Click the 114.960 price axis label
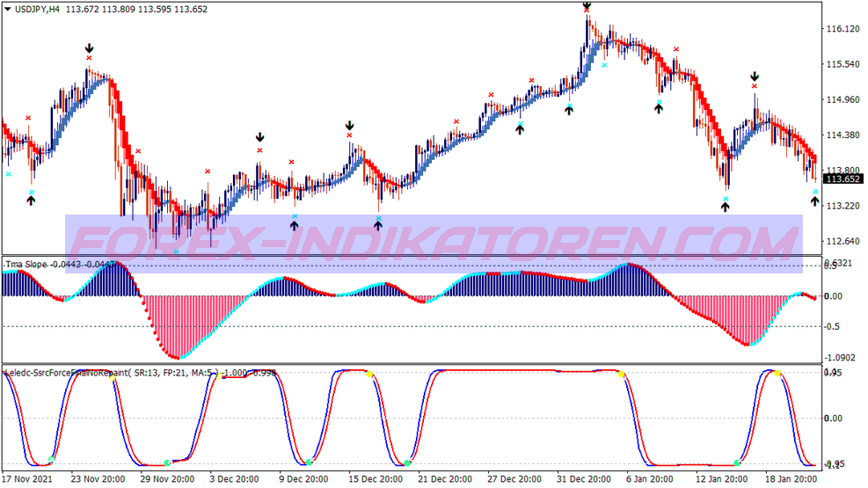Image resolution: width=868 pixels, height=488 pixels. point(842,99)
